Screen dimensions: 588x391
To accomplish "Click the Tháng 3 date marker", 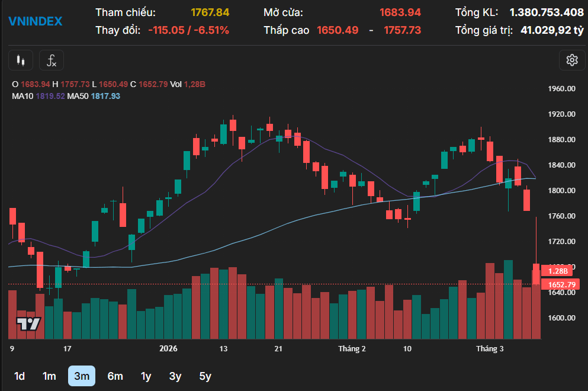I will [x=490, y=348].
